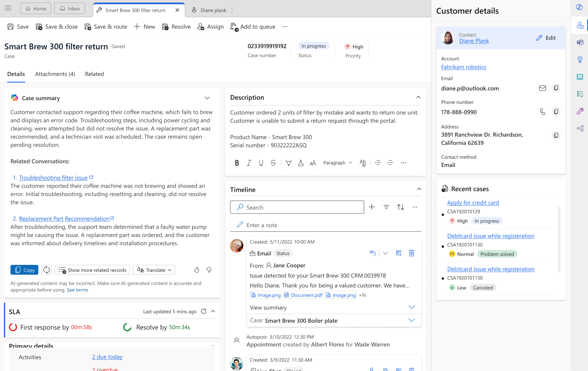Viewport: 588px width, 371px height.
Task: Go to the Home tab
Action: (x=36, y=9)
